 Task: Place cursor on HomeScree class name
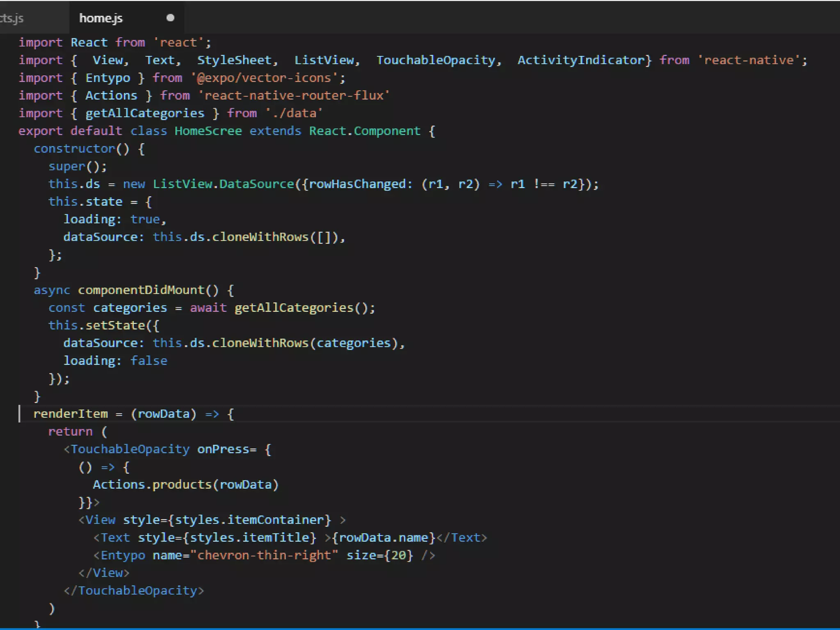(208, 131)
